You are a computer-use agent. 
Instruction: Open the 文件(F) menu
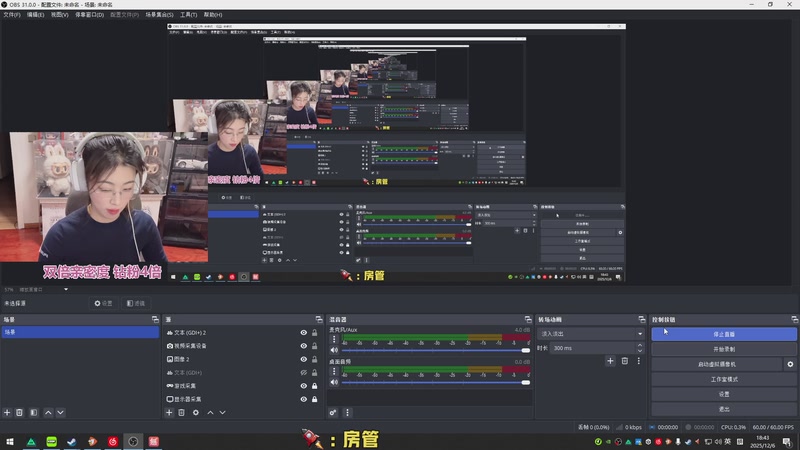12,15
